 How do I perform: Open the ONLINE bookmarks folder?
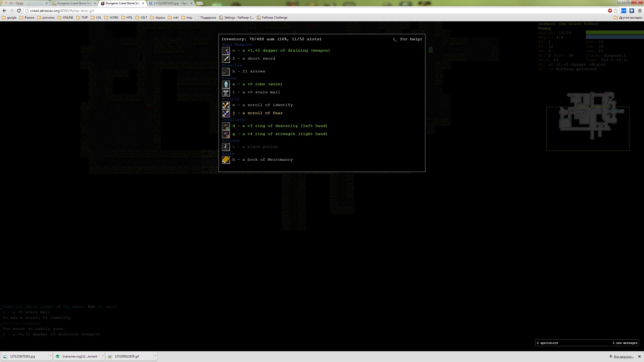click(65, 18)
